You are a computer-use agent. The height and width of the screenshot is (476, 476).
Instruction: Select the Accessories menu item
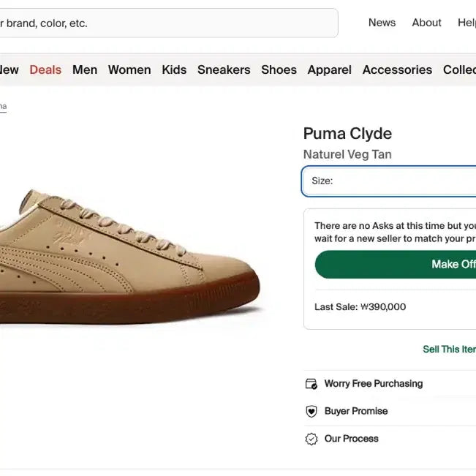(397, 69)
